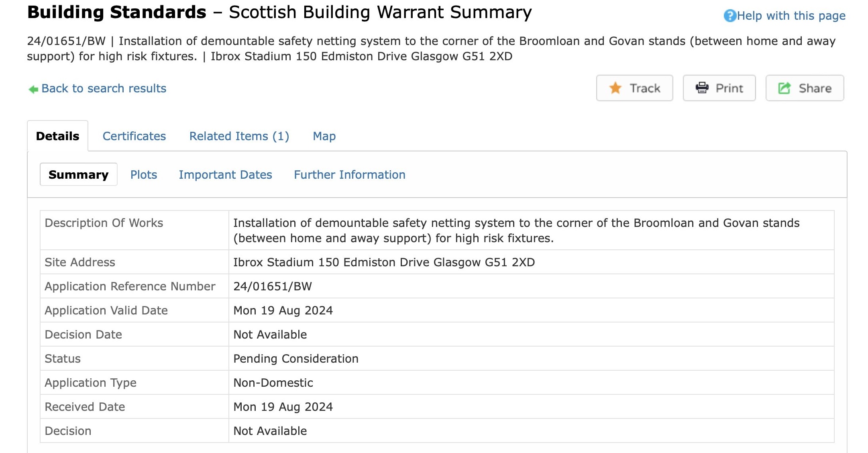
Task: Click the green Share arrow icon
Action: click(x=784, y=88)
